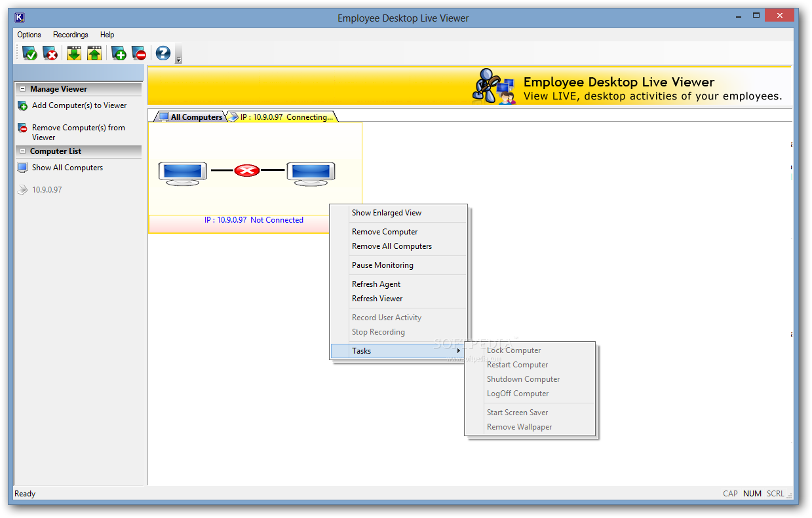Click the monitor icon beside Show All Computers
Screen dimensions: 812x518
click(x=23, y=168)
